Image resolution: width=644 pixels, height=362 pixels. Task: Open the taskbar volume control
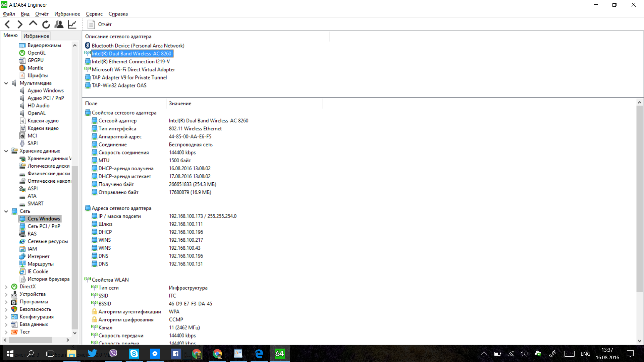524,354
